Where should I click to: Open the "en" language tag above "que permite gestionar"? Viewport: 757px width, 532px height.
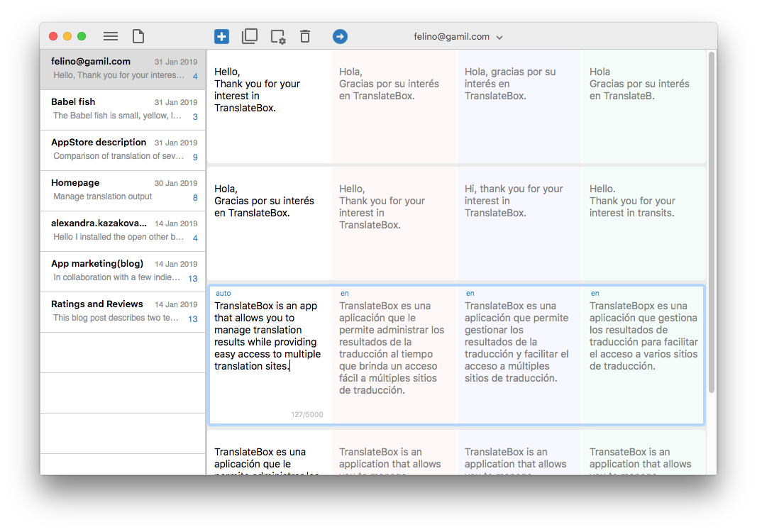coord(470,293)
